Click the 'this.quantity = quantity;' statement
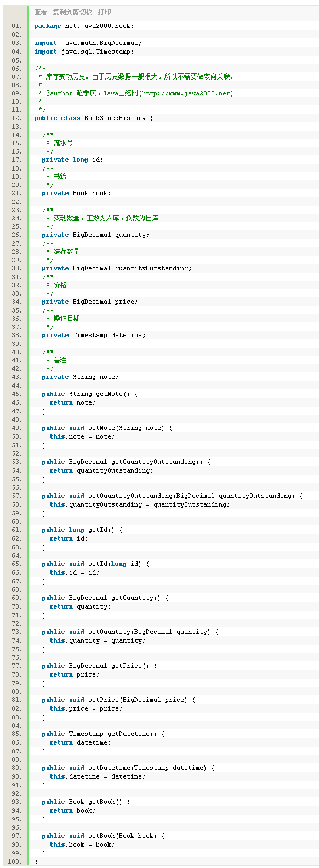Viewport: 319px width, 868px height. (98, 640)
